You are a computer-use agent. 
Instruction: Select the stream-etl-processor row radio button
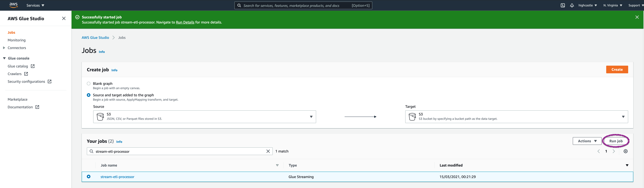coord(88,177)
